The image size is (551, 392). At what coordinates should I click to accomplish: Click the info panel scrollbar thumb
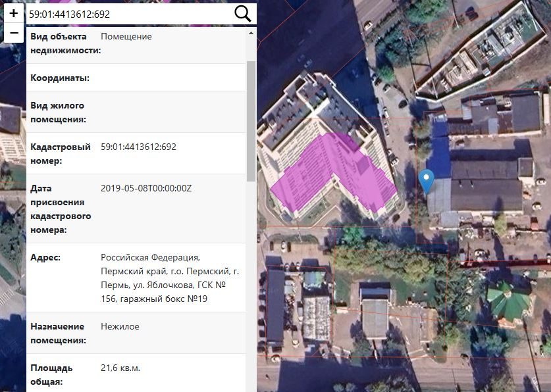click(x=251, y=121)
